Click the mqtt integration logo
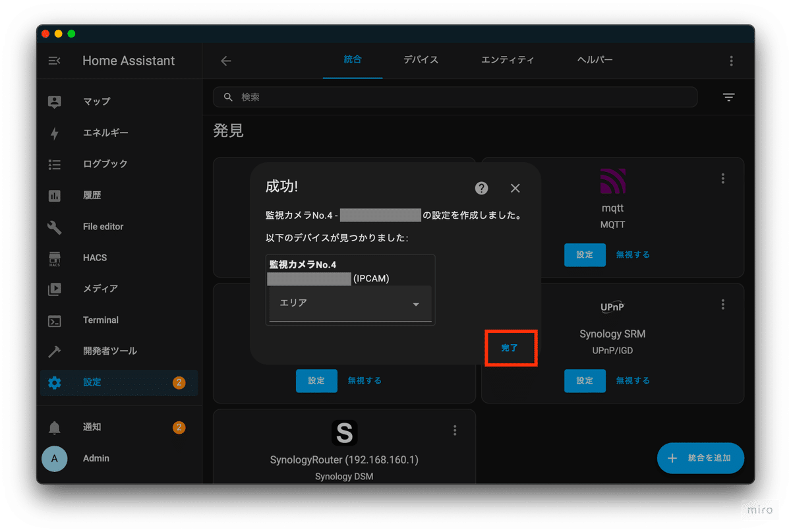The image size is (791, 532). (x=612, y=181)
